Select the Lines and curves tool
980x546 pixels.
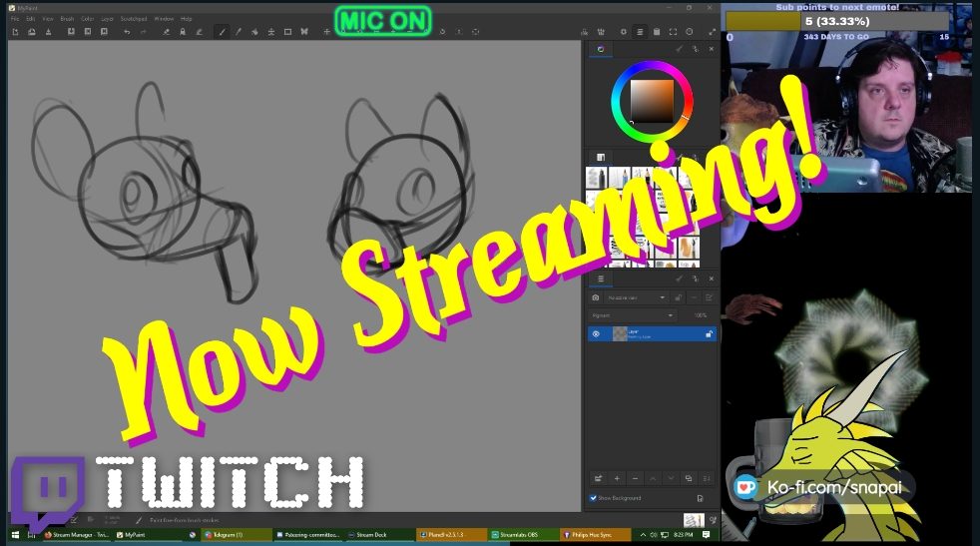[x=239, y=32]
